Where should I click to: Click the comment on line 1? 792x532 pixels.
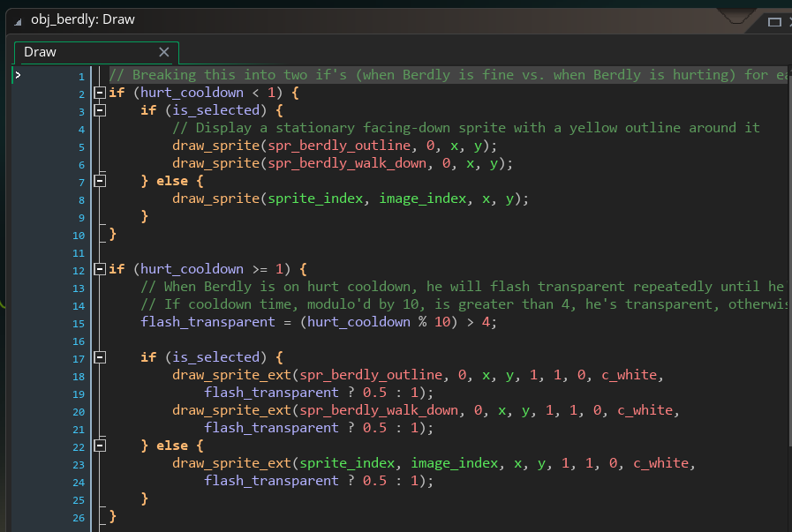pyautogui.click(x=449, y=75)
